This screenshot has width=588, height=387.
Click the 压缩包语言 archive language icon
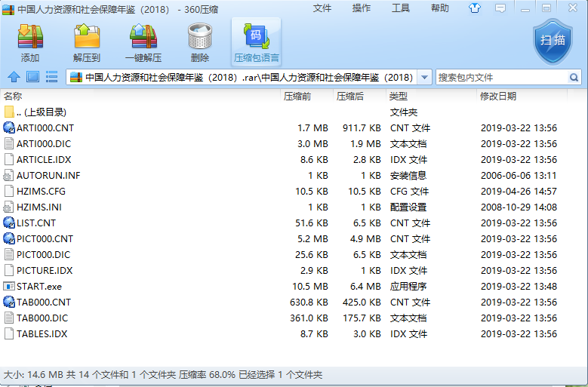257,36
